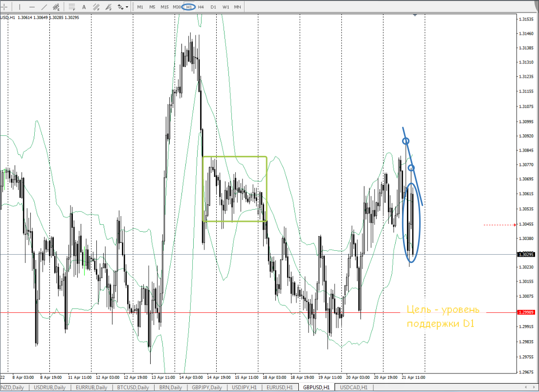Switch chart to H4 timeframe
The height and width of the screenshot is (392, 539).
click(201, 7)
